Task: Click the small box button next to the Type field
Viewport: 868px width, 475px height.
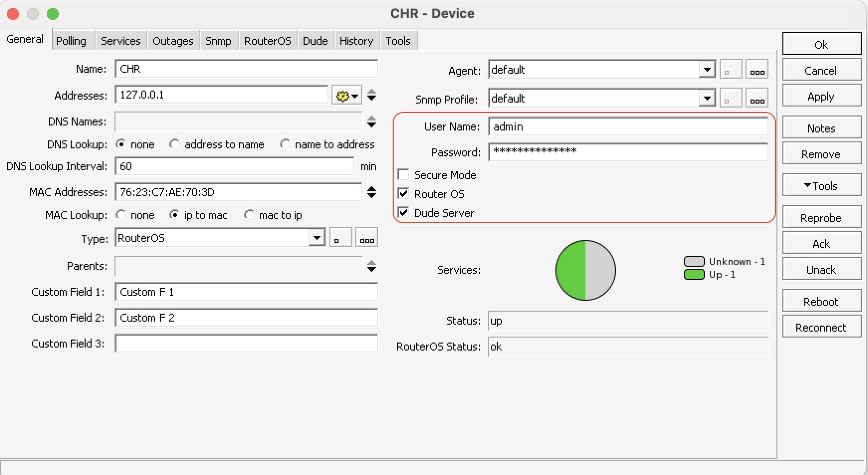Action: tap(341, 237)
